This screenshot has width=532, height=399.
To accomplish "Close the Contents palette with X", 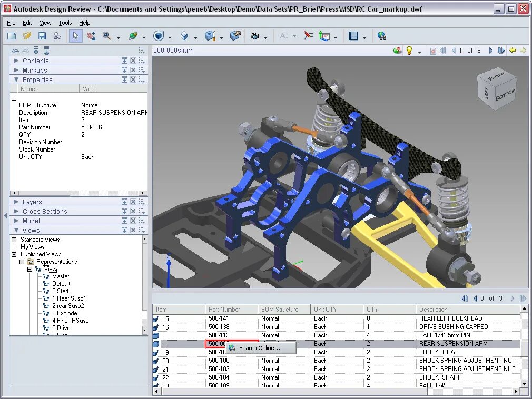I will coord(133,61).
